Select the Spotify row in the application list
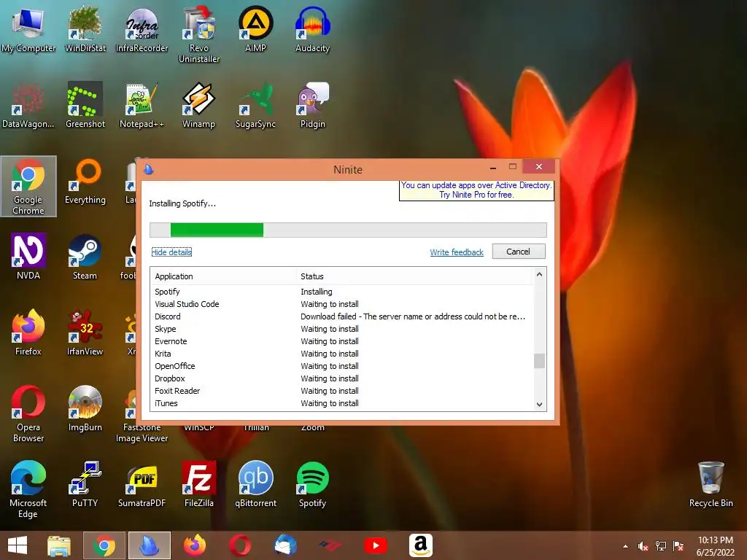The height and width of the screenshot is (560, 747). [341, 292]
